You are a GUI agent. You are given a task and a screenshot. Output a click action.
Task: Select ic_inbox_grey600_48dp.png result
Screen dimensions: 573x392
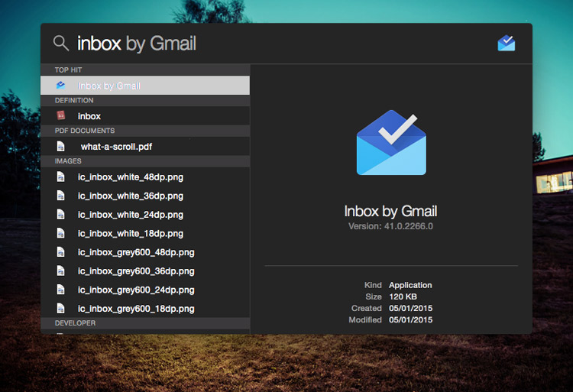coord(135,252)
